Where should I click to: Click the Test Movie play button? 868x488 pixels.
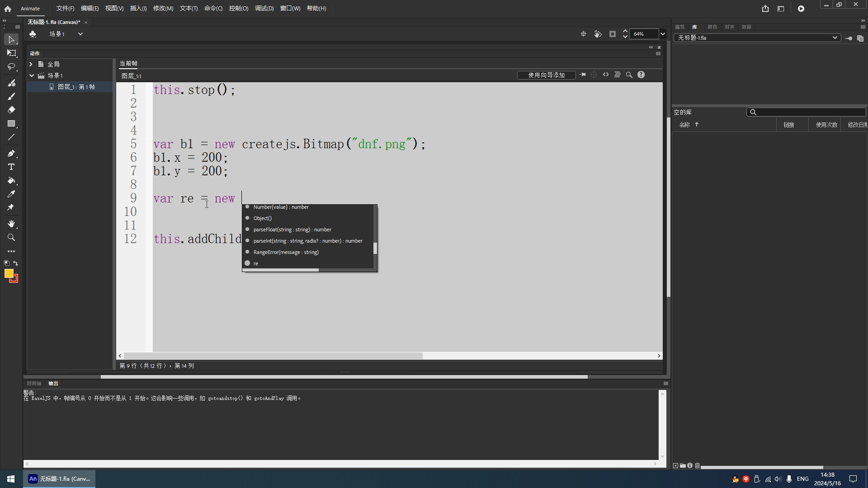801,9
